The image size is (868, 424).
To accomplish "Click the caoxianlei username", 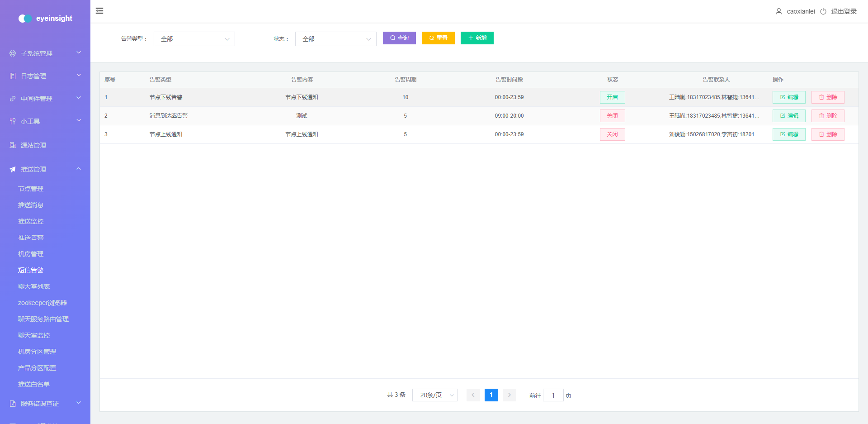I will 801,11.
